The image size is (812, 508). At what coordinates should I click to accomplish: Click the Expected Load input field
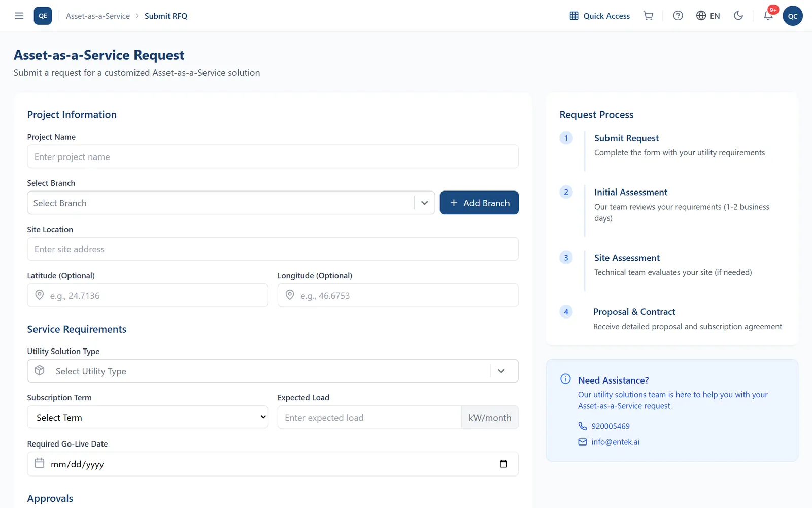click(x=369, y=417)
